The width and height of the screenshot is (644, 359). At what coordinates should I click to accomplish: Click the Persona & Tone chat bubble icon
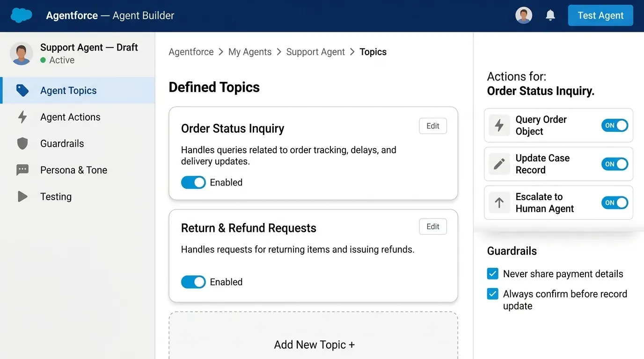tap(22, 170)
